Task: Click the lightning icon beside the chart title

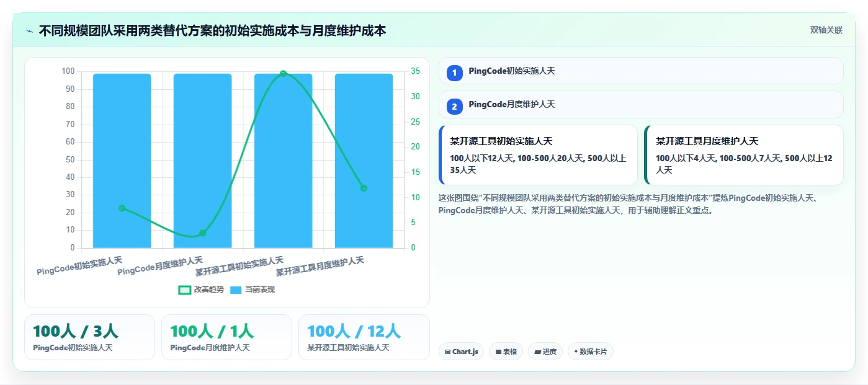Action: pos(29,31)
